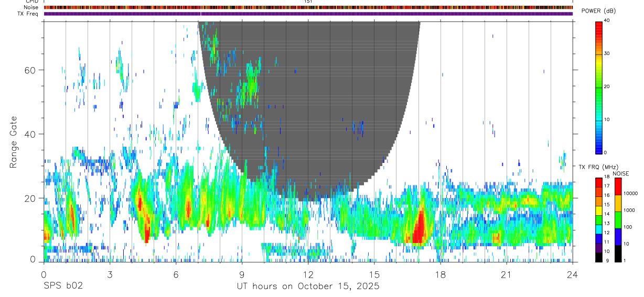The height and width of the screenshot is (297, 644).
Task: Click the TX frequency color scale bar
Action: [599, 220]
